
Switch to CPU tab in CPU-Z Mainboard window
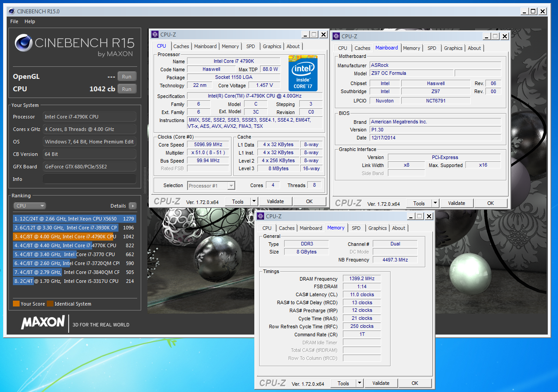(342, 48)
